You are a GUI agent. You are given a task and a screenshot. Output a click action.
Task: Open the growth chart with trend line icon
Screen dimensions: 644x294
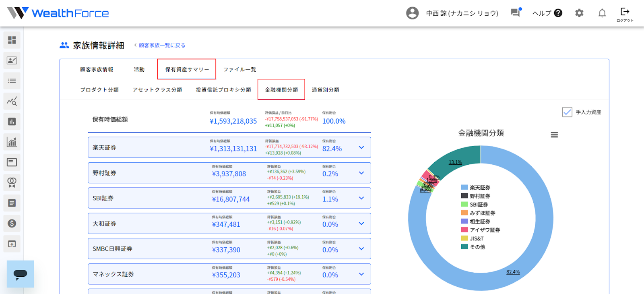[12, 142]
